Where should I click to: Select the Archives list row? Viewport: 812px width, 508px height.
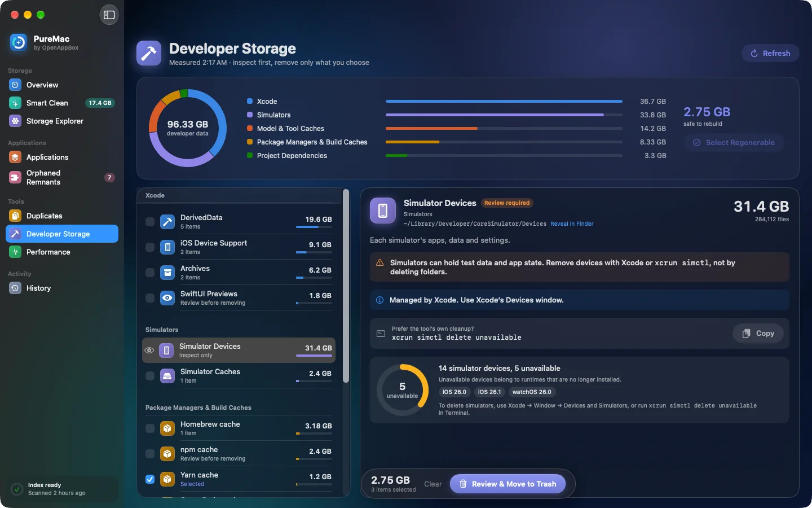(239, 273)
